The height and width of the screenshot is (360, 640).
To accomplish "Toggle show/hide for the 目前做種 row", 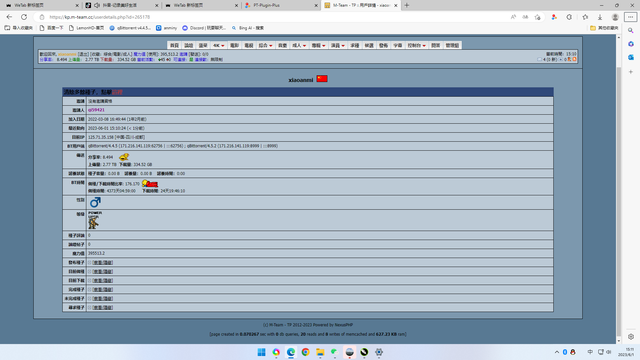I will (102, 271).
